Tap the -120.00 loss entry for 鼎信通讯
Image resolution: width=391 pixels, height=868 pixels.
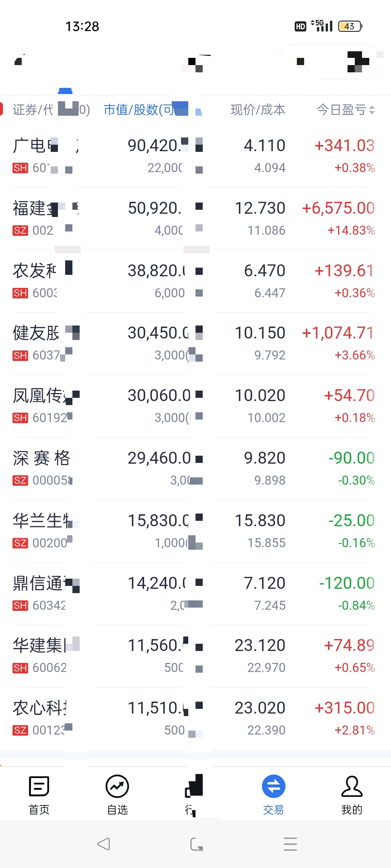(x=347, y=583)
